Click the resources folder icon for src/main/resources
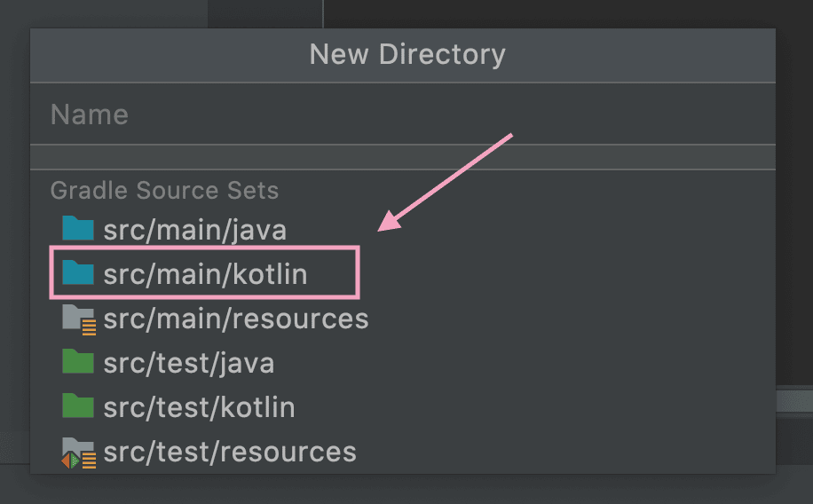The height and width of the screenshot is (504, 813). 79,319
